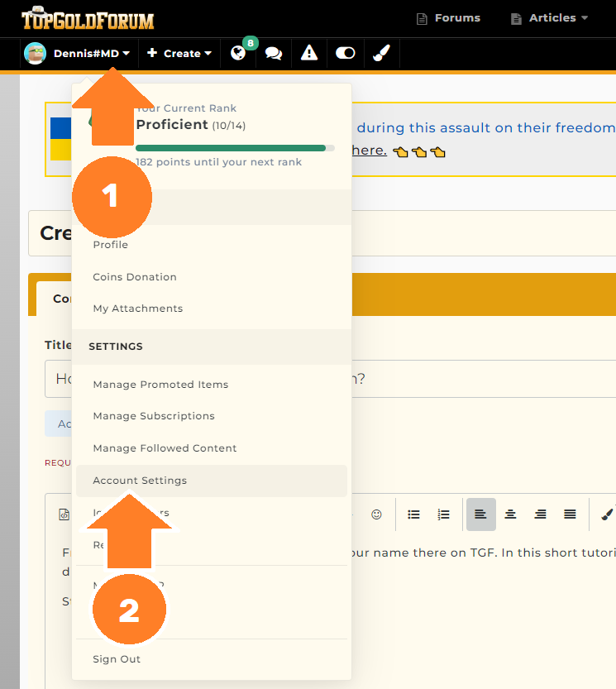Select left-align in the editor toolbar
Viewport: 616px width, 689px height.
pyautogui.click(x=481, y=514)
